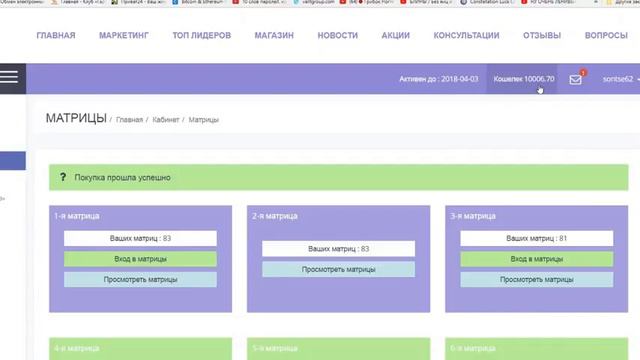The height and width of the screenshot is (360, 640).
Task: Click the 1-я матрица card title
Action: (x=77, y=216)
